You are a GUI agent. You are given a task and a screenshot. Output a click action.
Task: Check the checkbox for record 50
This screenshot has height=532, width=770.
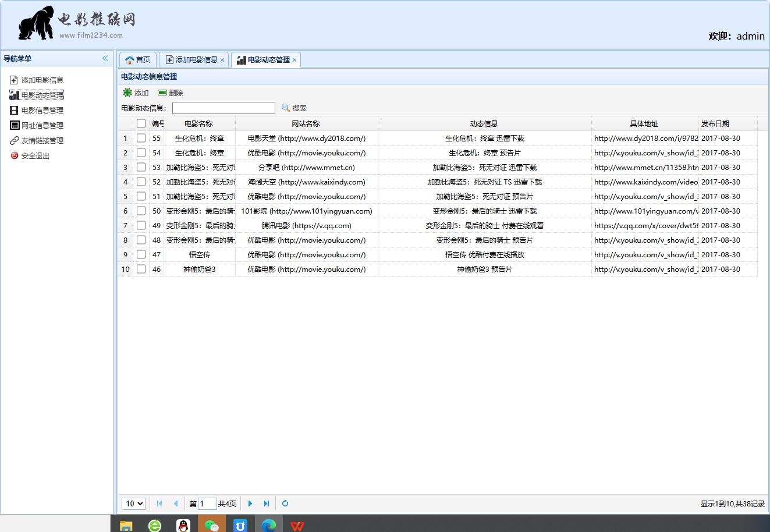(141, 211)
